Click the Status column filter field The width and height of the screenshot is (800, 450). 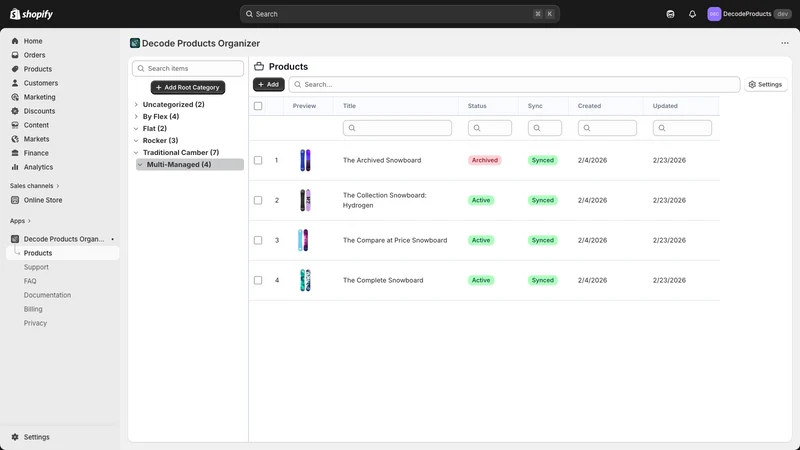coord(490,128)
